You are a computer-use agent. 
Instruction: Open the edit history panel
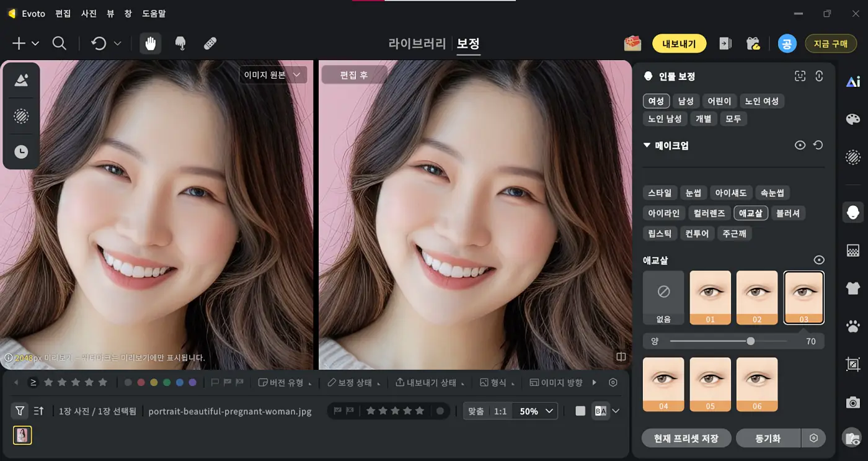coord(21,151)
